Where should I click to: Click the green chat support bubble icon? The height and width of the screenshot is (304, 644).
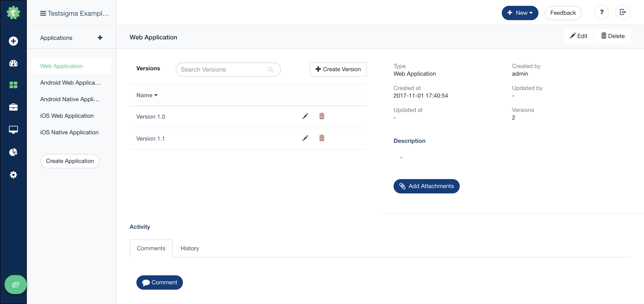(x=15, y=285)
